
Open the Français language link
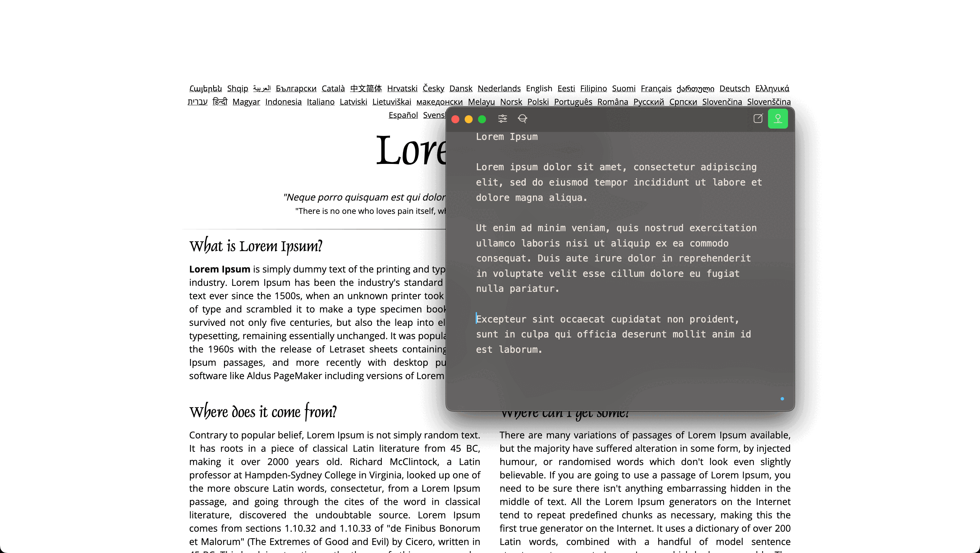(x=656, y=88)
